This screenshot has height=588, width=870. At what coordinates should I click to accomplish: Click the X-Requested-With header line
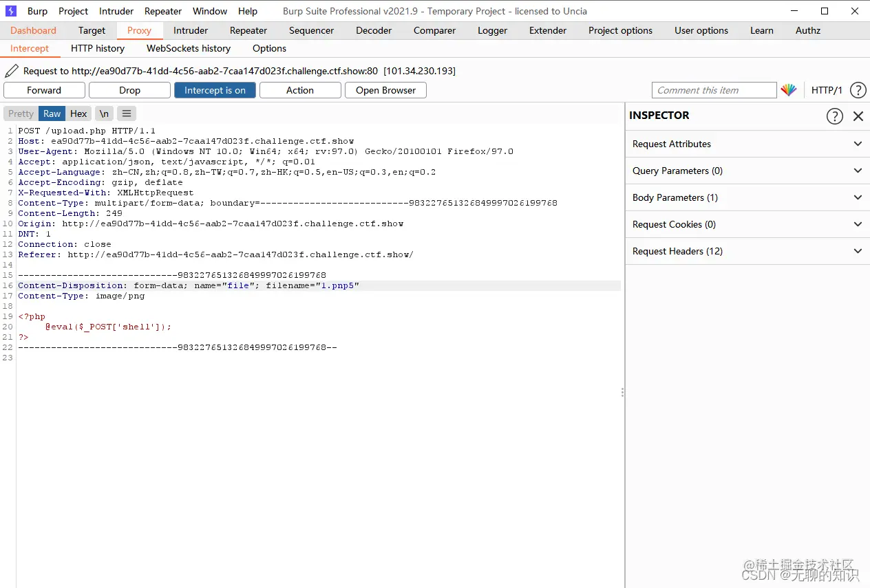point(106,193)
